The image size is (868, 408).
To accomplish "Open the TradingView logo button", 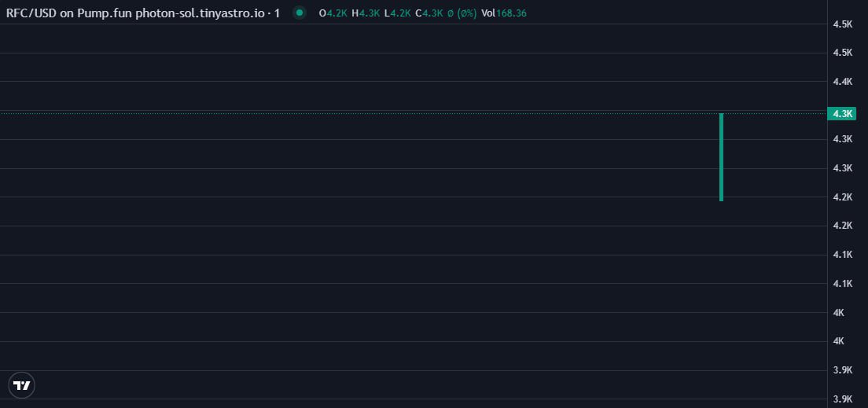I will click(21, 385).
